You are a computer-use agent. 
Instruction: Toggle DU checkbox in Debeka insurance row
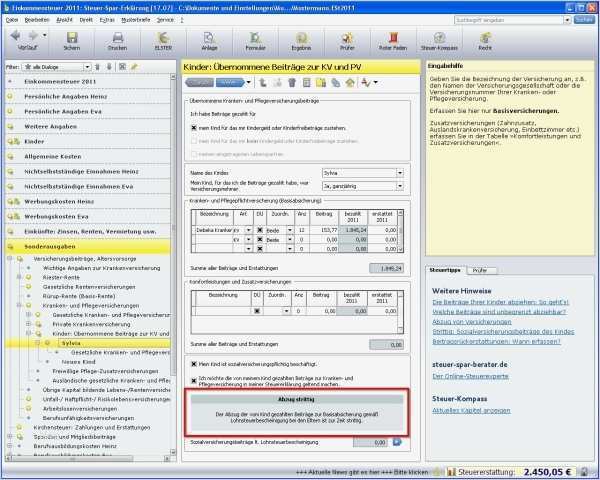coord(260,229)
